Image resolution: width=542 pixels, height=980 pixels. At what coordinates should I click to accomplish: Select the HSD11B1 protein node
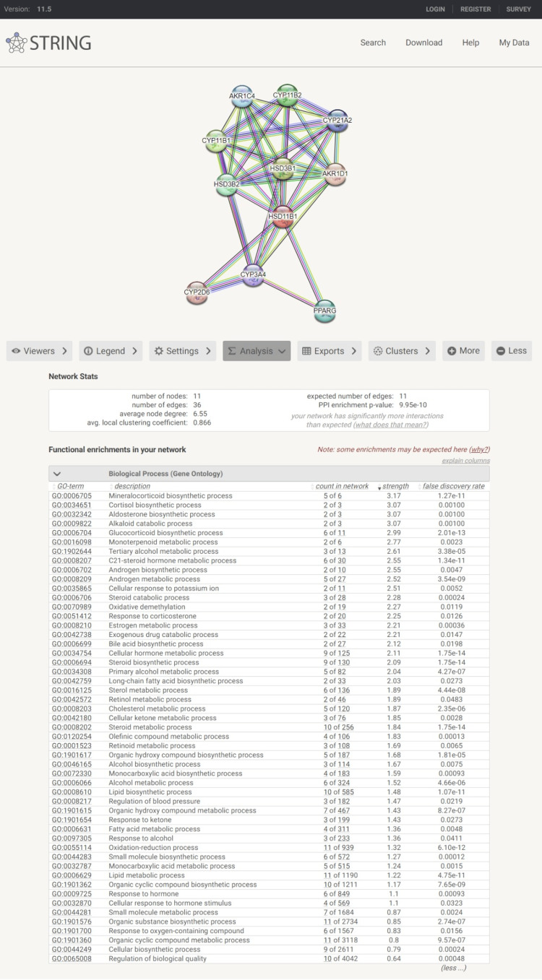pyautogui.click(x=283, y=217)
